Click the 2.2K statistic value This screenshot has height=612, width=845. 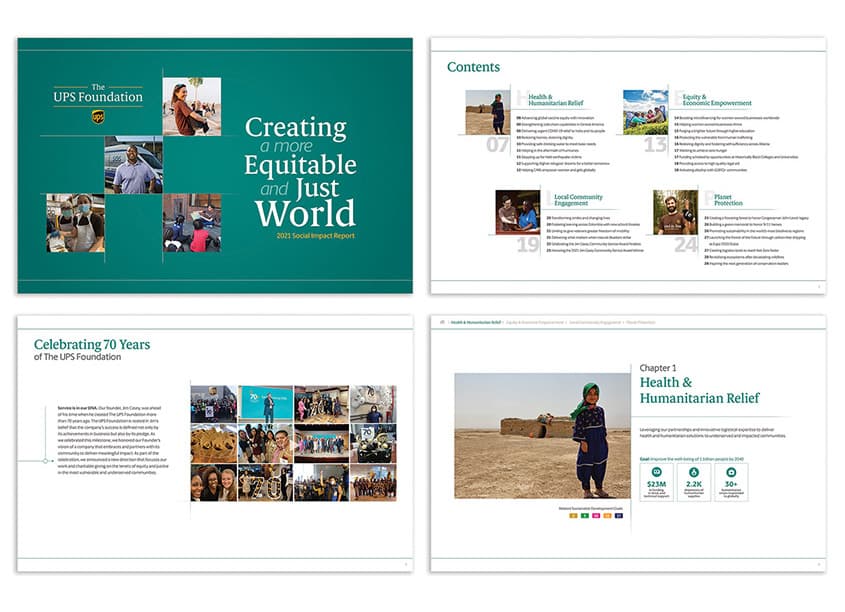(694, 484)
